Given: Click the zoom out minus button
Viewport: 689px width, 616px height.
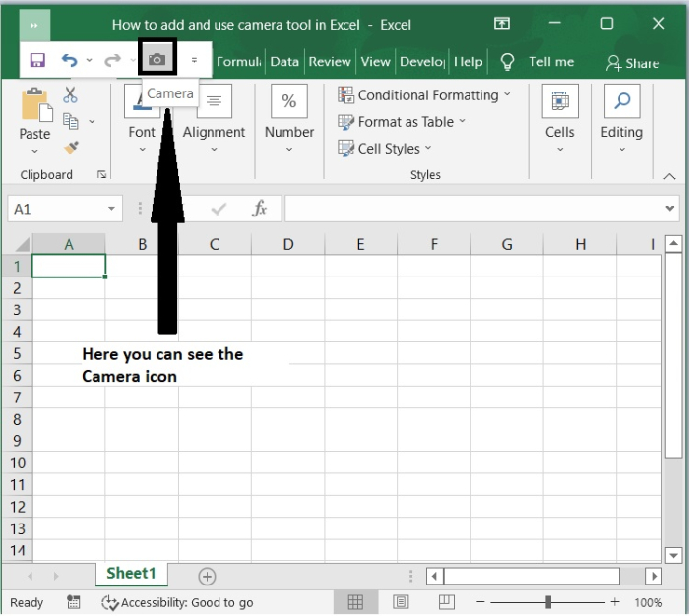Looking at the screenshot, I should 480,602.
